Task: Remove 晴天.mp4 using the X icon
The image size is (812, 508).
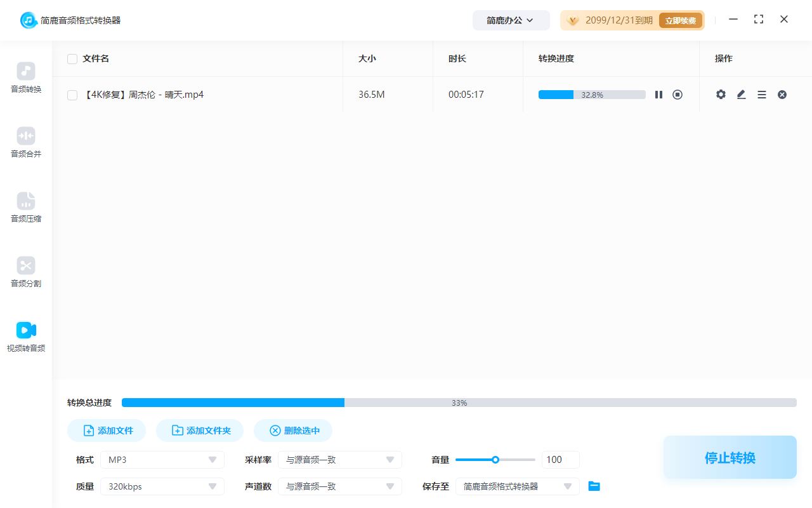Action: 782,94
